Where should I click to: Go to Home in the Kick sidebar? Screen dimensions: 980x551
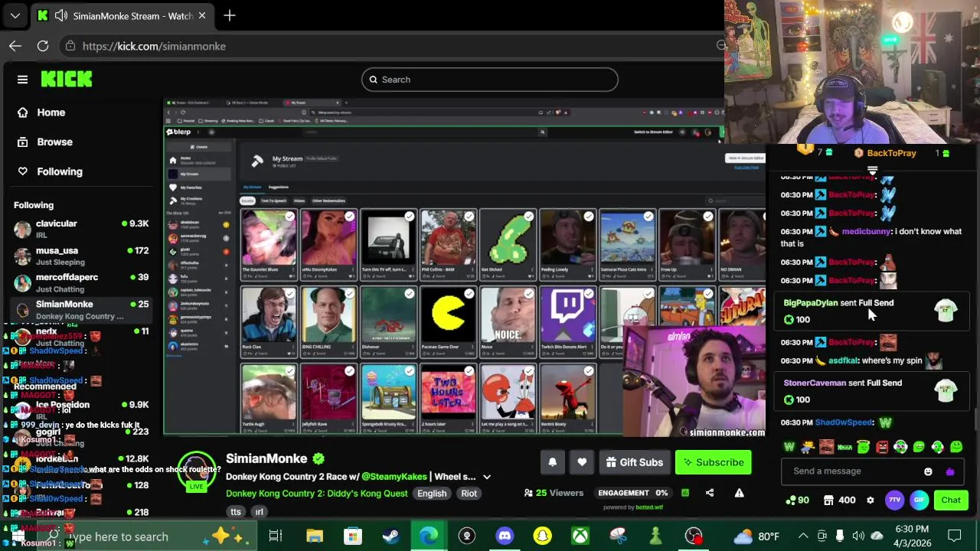51,112
